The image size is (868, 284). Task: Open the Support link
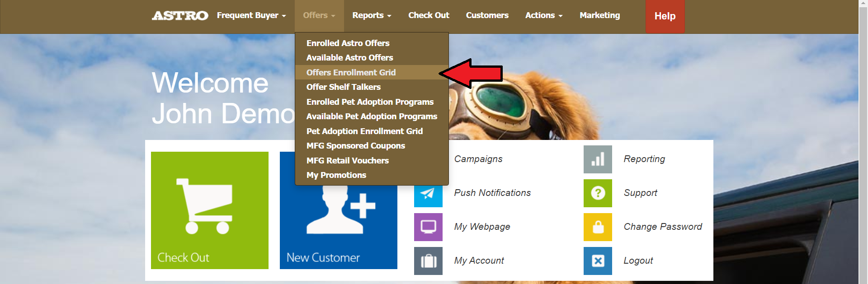tap(640, 193)
